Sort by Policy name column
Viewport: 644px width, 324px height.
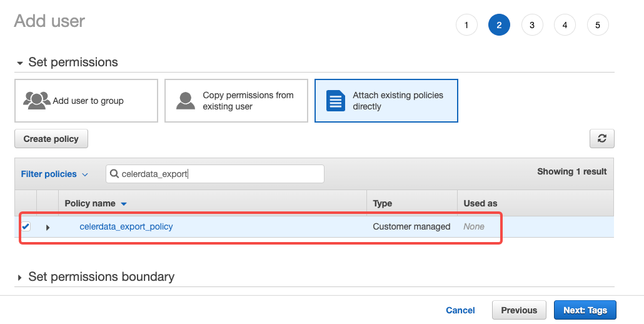click(95, 203)
